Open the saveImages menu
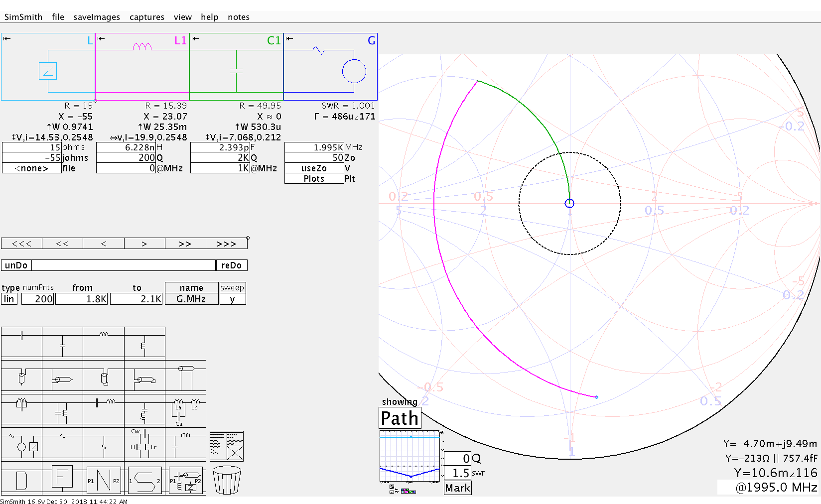The width and height of the screenshot is (821, 504). pos(97,17)
